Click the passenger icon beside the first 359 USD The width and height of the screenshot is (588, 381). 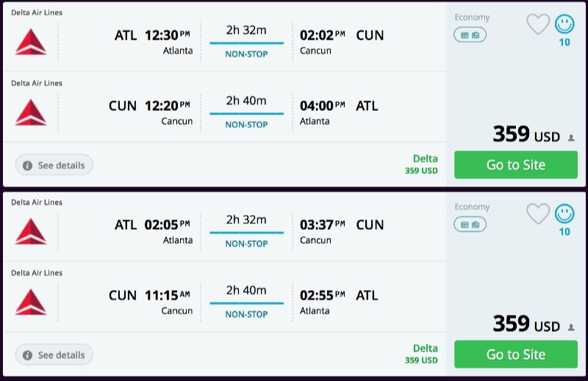click(x=571, y=138)
